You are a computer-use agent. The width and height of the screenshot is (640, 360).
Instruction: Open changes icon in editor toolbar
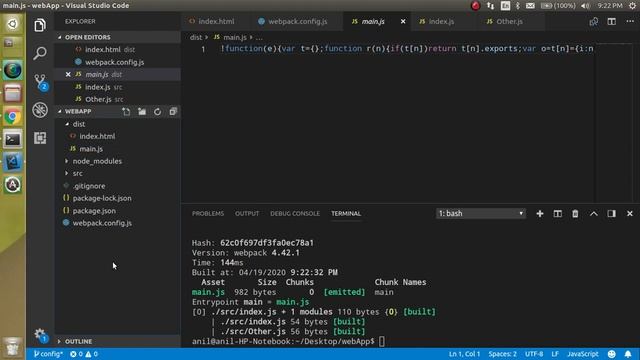pos(593,21)
